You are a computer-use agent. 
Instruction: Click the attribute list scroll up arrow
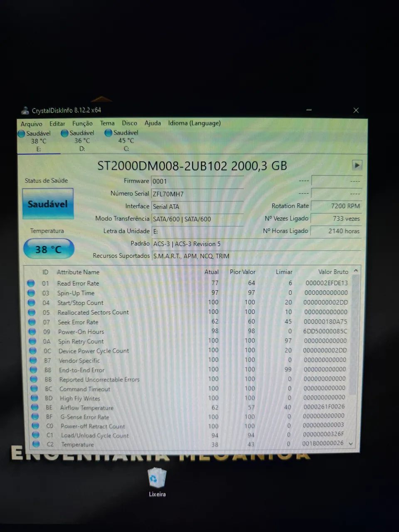point(356,271)
